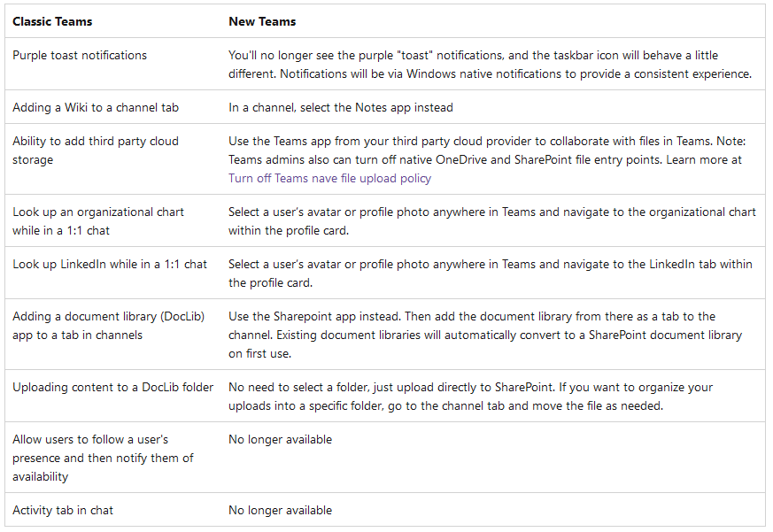Select the Adding a Wiki to a channel tab cell
Screen dimensions: 773x532
tap(96, 108)
